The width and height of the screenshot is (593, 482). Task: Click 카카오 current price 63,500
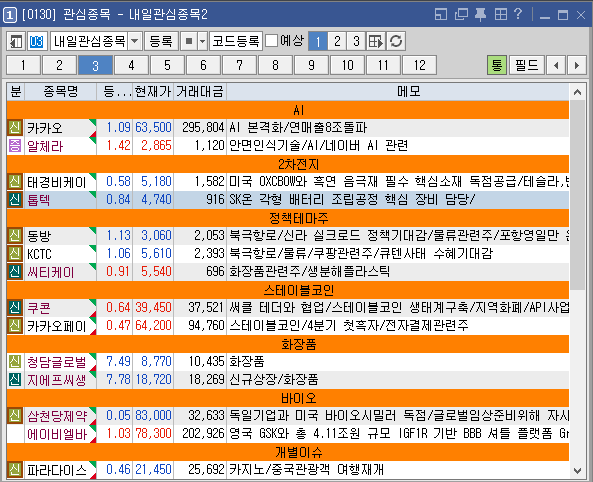[153, 127]
